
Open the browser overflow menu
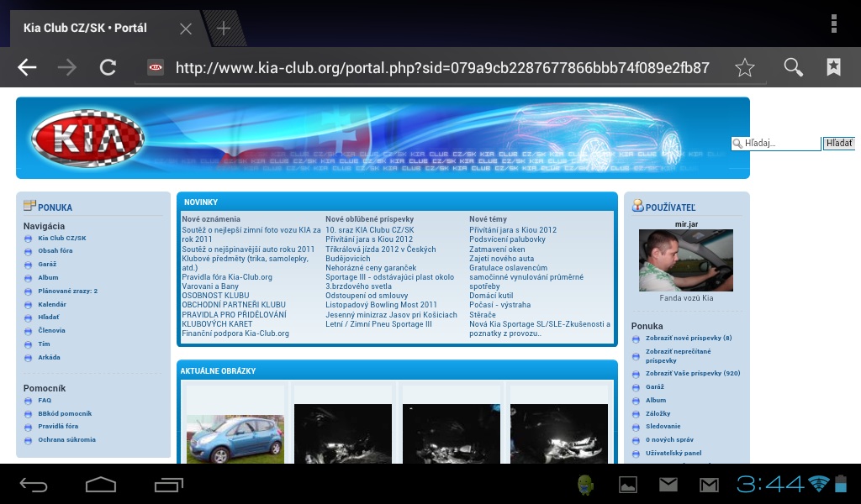tap(833, 24)
